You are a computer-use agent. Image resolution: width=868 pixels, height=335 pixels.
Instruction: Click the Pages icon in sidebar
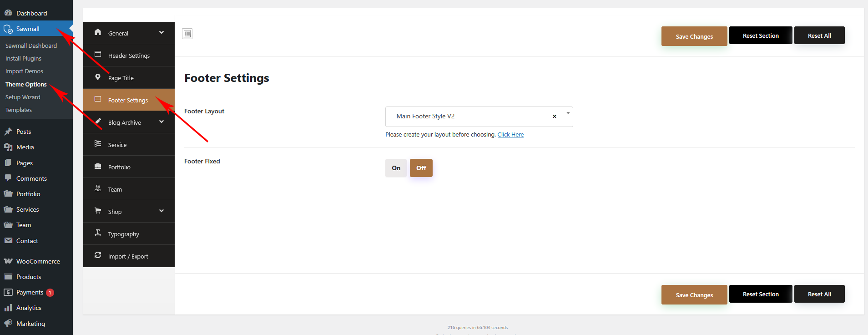[x=8, y=162]
